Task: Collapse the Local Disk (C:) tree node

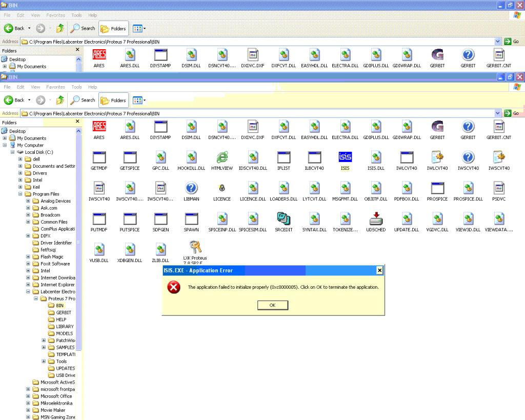Action: [12, 152]
